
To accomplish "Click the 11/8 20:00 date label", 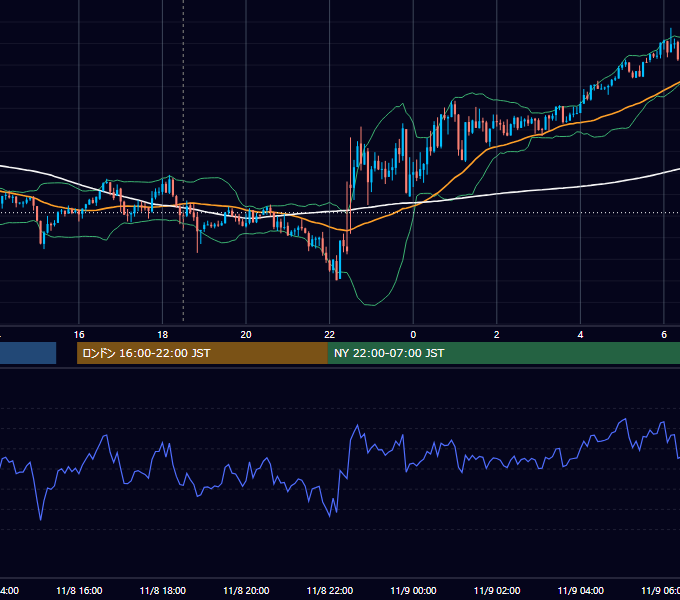I will pos(246,591).
